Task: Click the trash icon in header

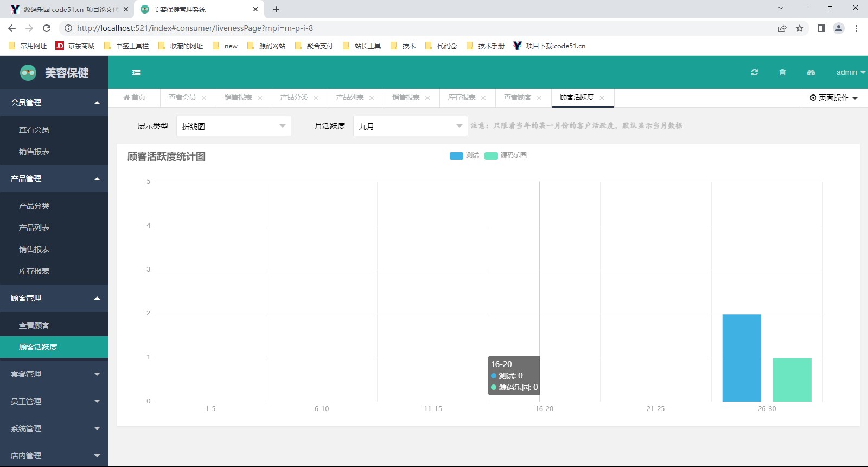Action: point(782,72)
